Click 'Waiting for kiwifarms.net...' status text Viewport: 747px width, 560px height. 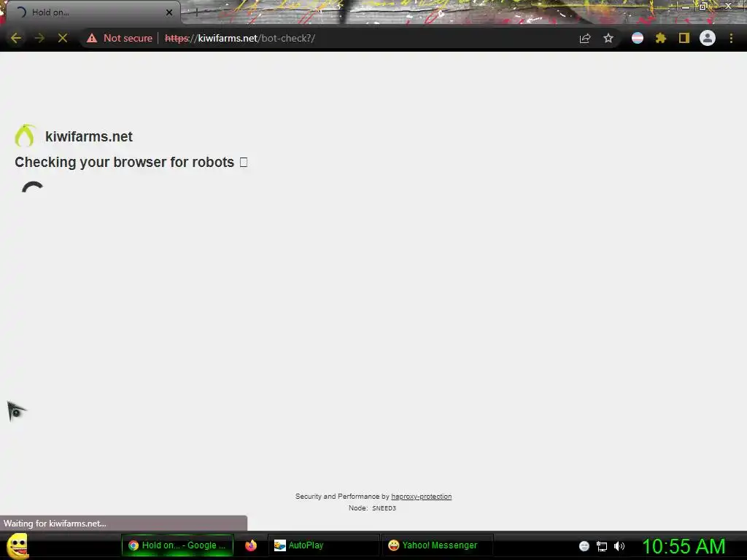tap(55, 524)
